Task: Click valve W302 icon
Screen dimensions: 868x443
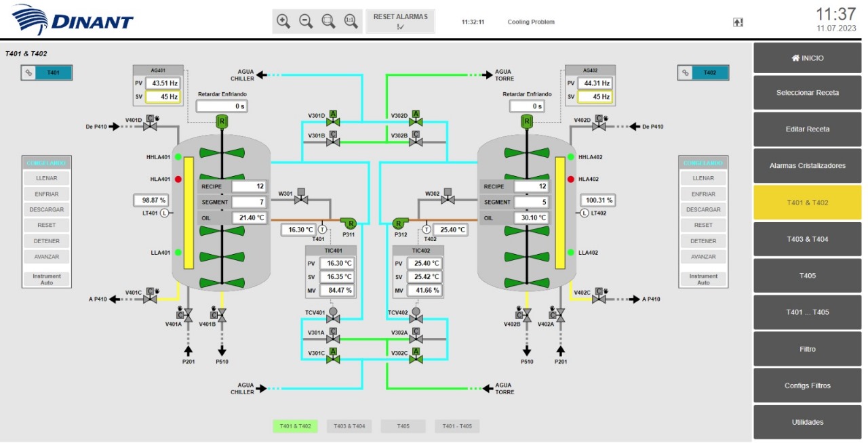Action: 448,196
